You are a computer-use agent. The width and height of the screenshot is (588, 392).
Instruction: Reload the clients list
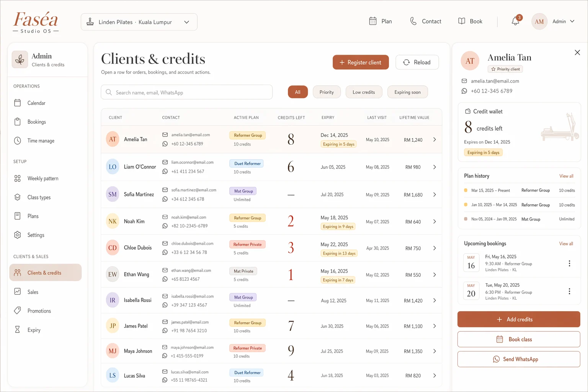417,62
